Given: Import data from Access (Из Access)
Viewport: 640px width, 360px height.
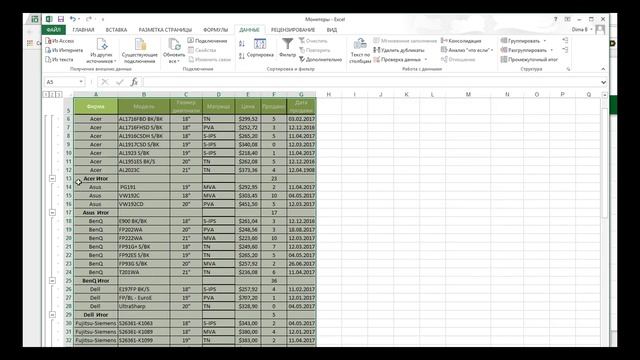Looking at the screenshot, I should pyautogui.click(x=60, y=41).
